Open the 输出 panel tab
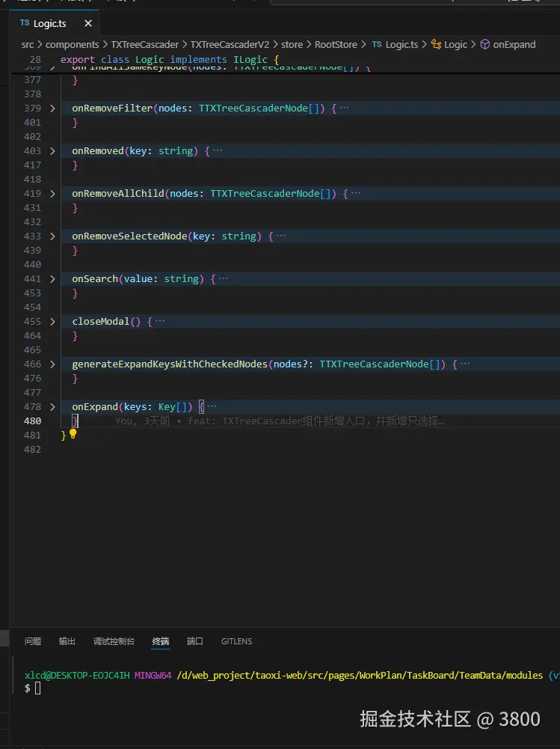Image resolution: width=560 pixels, height=749 pixels. point(67,641)
